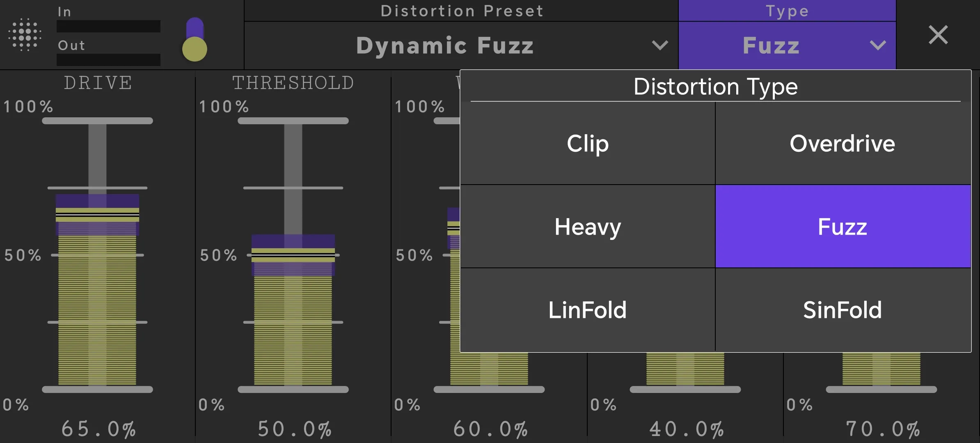This screenshot has width=980, height=443.
Task: Close the panel with the X icon
Action: click(938, 35)
